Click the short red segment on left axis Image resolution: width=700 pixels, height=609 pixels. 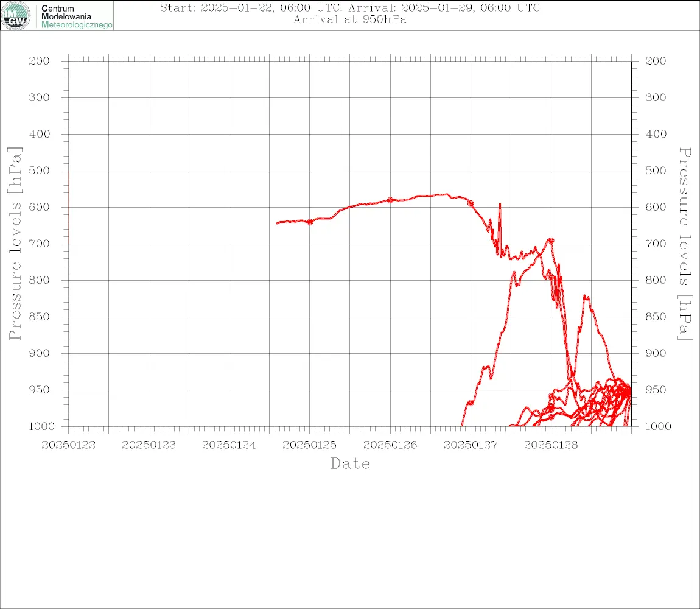pos(69,207)
